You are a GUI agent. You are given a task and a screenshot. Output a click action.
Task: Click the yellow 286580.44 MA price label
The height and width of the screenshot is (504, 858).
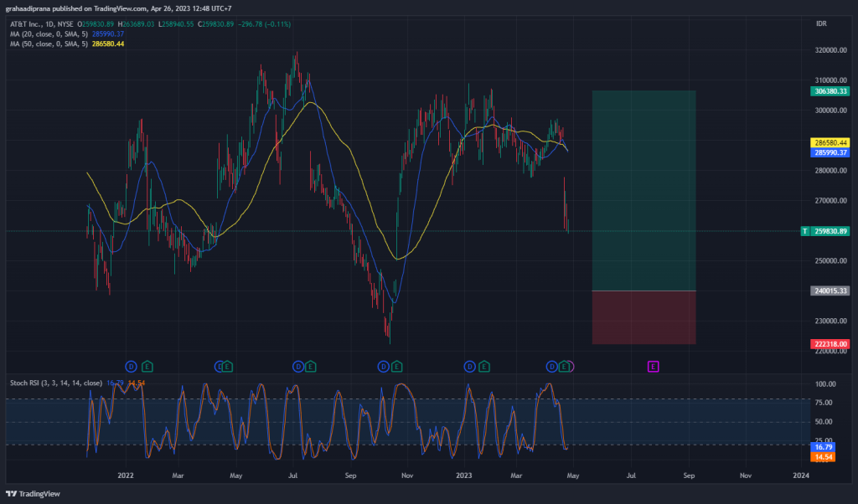(x=830, y=142)
